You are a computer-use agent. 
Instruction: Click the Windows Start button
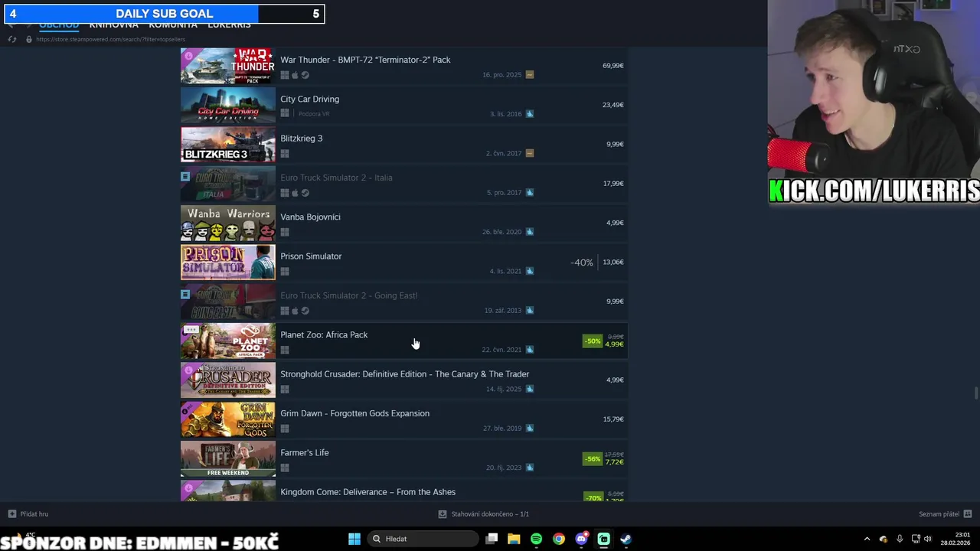(354, 539)
